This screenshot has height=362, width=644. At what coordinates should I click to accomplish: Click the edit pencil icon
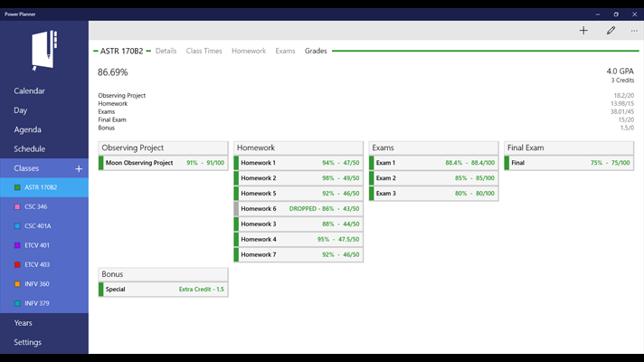pyautogui.click(x=611, y=31)
